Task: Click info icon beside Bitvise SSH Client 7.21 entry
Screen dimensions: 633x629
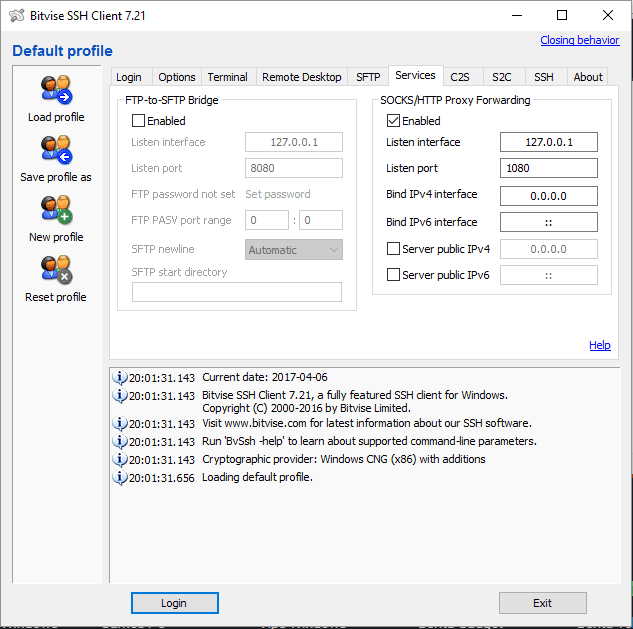Action: click(x=119, y=395)
